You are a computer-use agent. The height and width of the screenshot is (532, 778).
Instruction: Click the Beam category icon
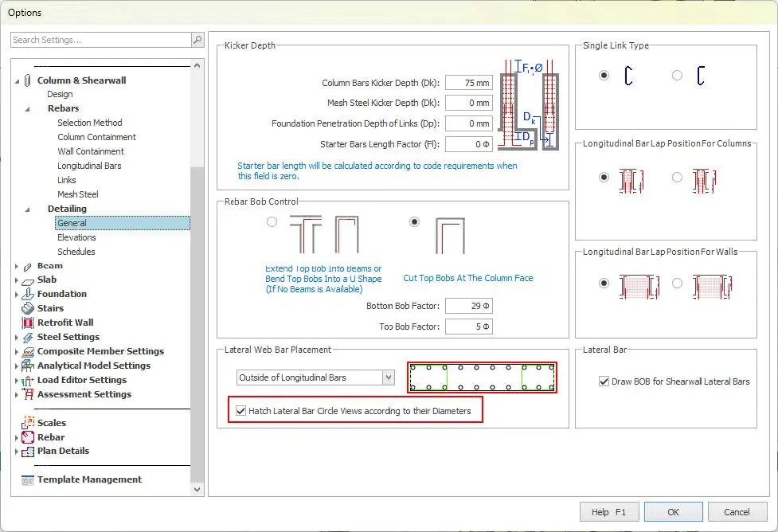tap(28, 267)
